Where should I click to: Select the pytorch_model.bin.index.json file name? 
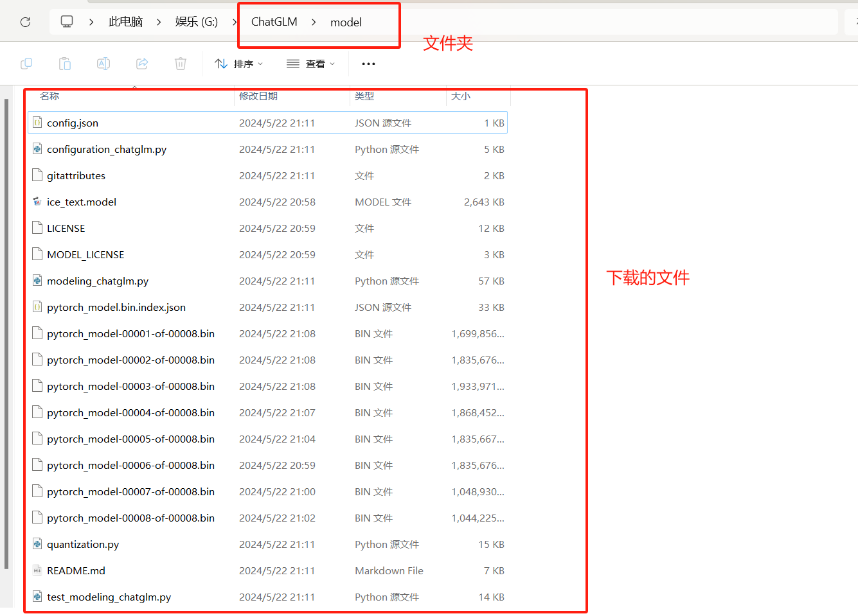[x=116, y=307]
